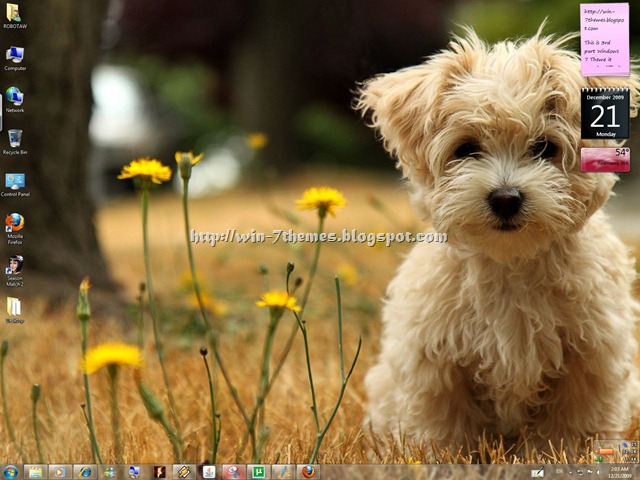Image resolution: width=640 pixels, height=480 pixels.
Task: Open Windows Explorer from the taskbar
Action: coord(35,472)
